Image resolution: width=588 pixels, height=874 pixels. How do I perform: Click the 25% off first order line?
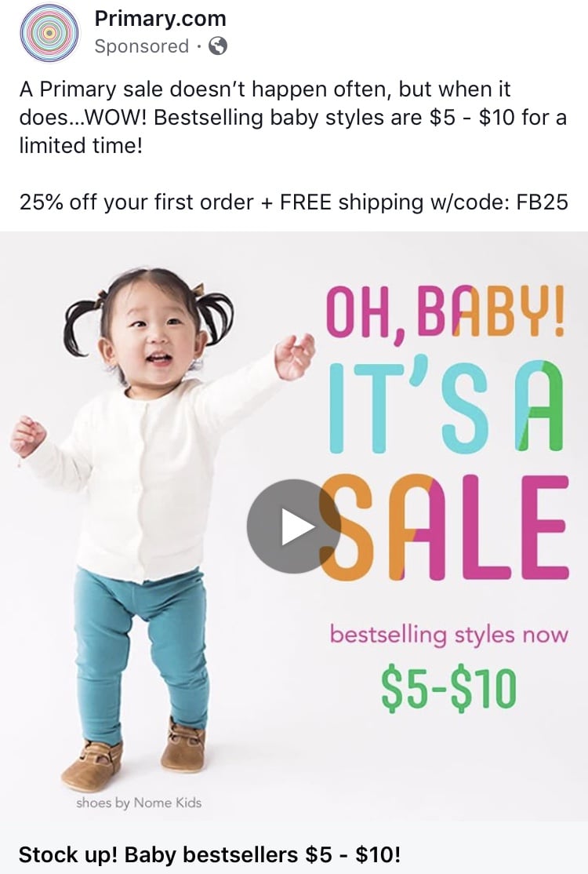tap(293, 202)
